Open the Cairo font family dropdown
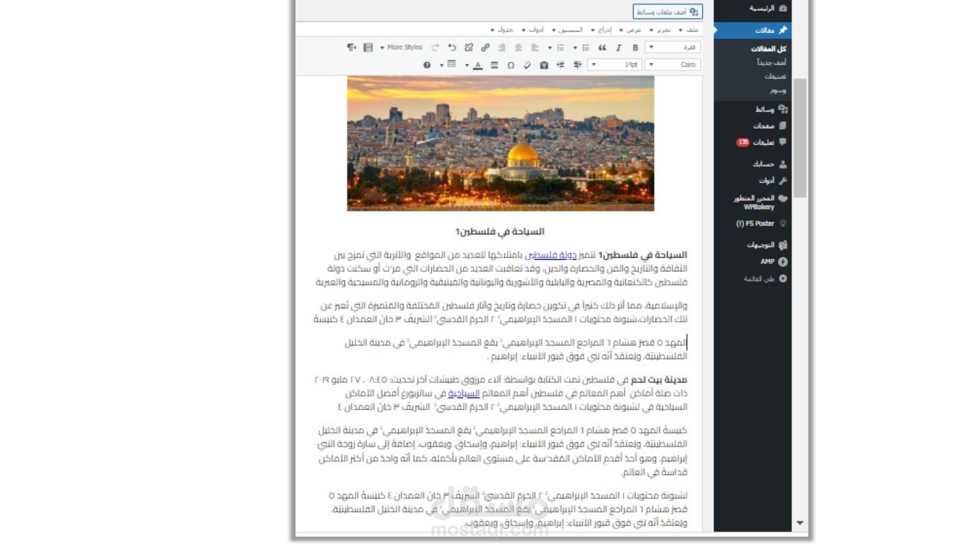This screenshot has width=980, height=551. coord(673,65)
